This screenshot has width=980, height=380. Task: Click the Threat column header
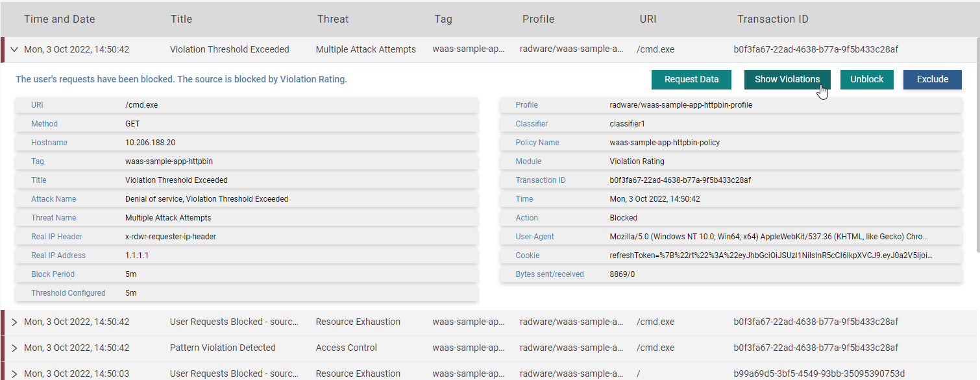coord(333,19)
